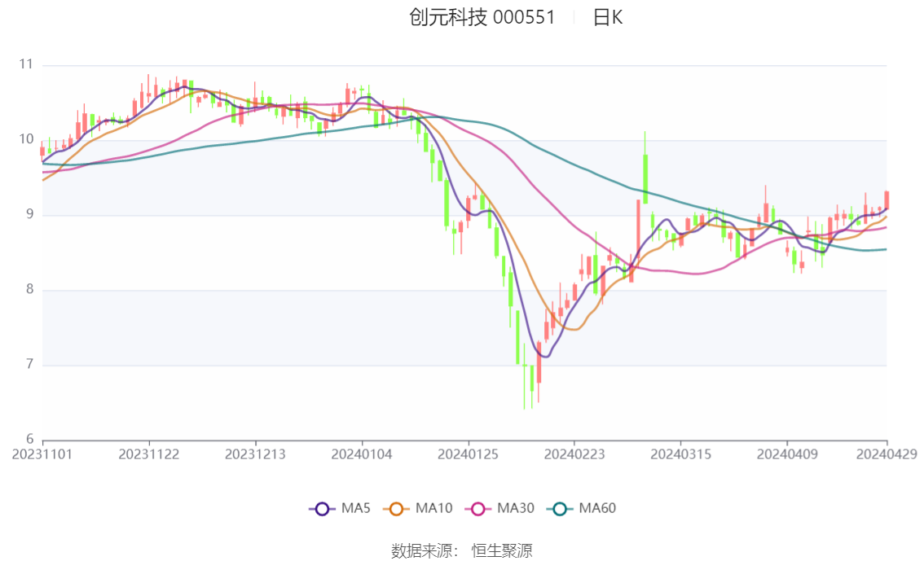Click the 20240125 x-axis date label

pos(468,454)
